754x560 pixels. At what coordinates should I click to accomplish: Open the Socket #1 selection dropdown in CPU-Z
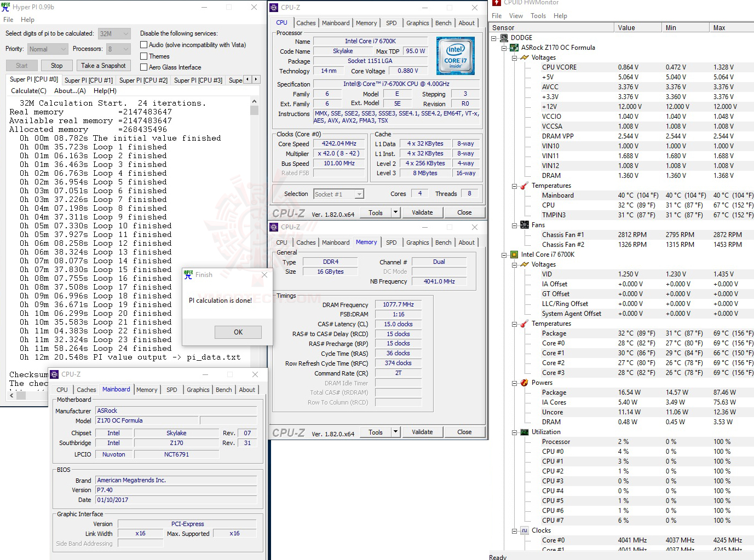coord(359,194)
